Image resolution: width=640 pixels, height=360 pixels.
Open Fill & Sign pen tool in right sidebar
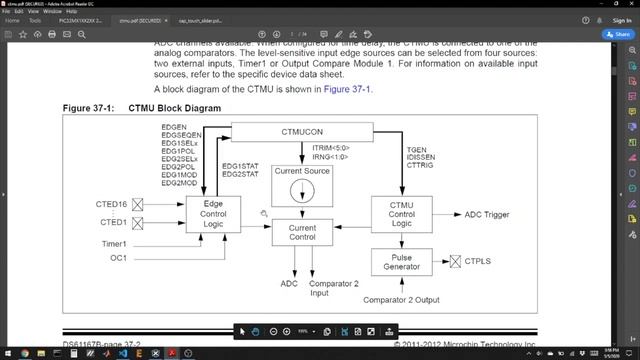coord(632,204)
